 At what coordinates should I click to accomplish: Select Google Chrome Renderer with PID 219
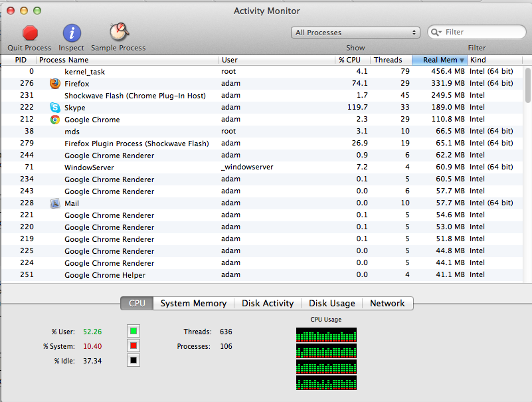click(262, 239)
